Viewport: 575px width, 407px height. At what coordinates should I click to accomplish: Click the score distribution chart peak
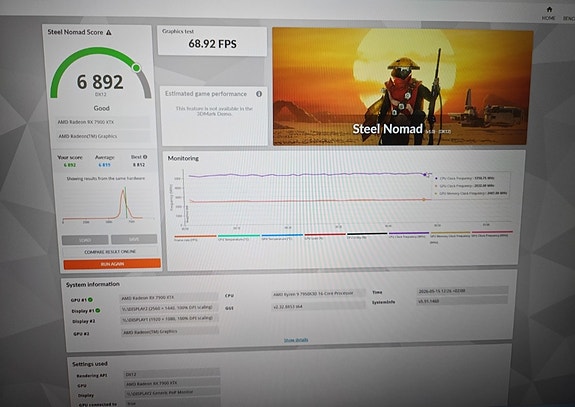tap(123, 191)
